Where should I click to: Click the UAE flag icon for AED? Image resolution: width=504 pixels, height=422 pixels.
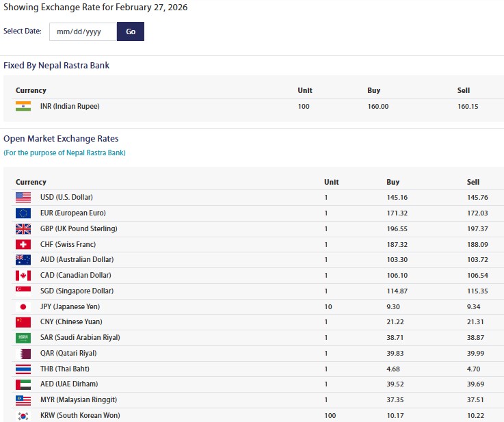[23, 384]
